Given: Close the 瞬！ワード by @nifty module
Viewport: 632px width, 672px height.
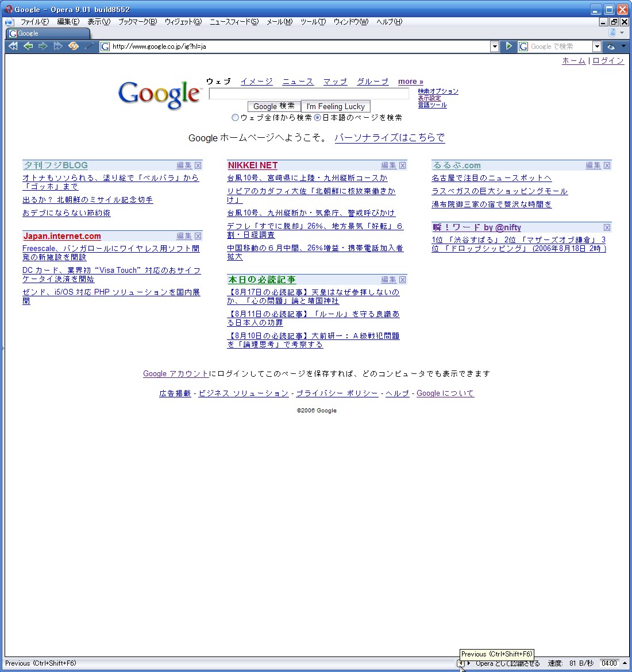Looking at the screenshot, I should tap(607, 227).
